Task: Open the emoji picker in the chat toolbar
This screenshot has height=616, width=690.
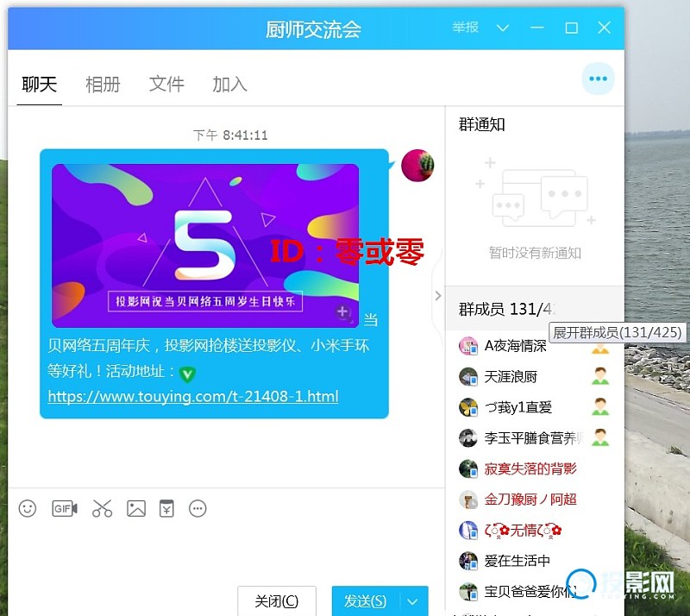Action: [x=28, y=508]
